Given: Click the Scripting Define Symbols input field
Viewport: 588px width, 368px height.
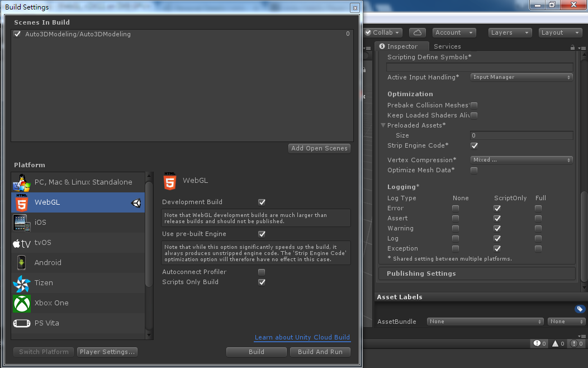Looking at the screenshot, I should pyautogui.click(x=480, y=67).
